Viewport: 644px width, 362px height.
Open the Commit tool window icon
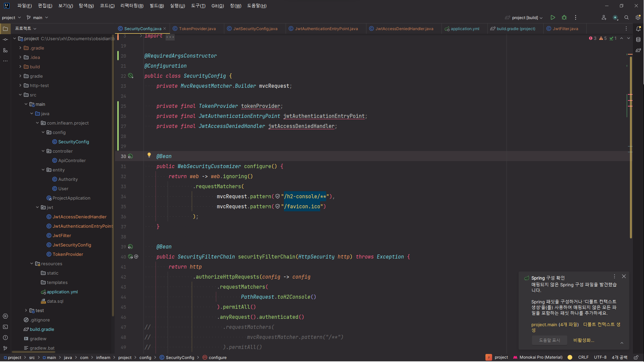coord(5,40)
